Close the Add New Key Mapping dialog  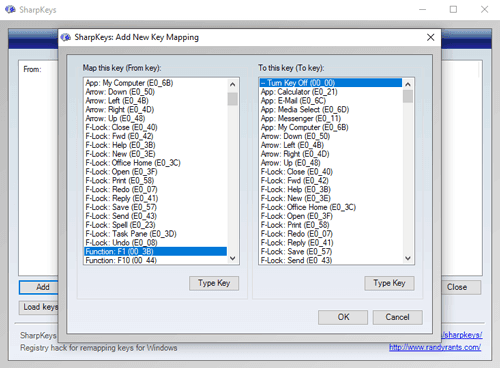[430, 37]
